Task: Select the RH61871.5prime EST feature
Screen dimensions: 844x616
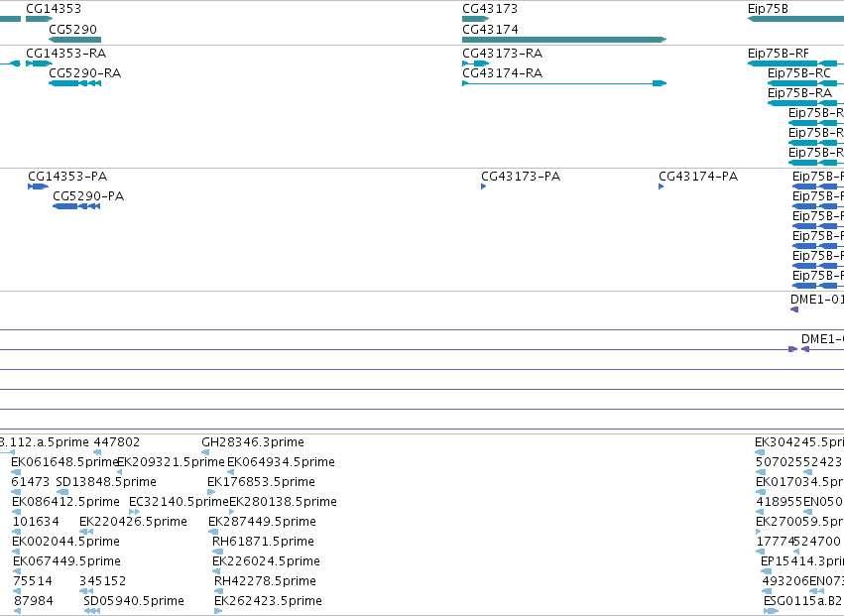Action: [x=217, y=552]
